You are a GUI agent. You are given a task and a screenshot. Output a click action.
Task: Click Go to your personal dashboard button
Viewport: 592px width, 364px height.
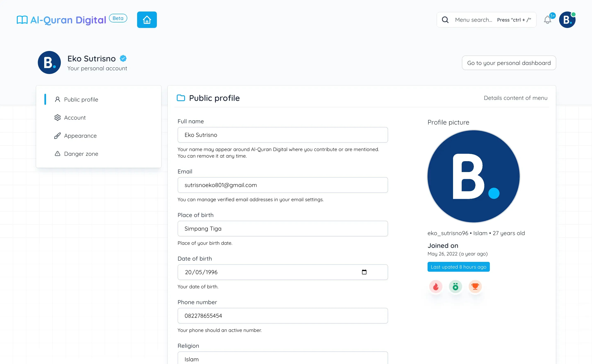click(509, 62)
